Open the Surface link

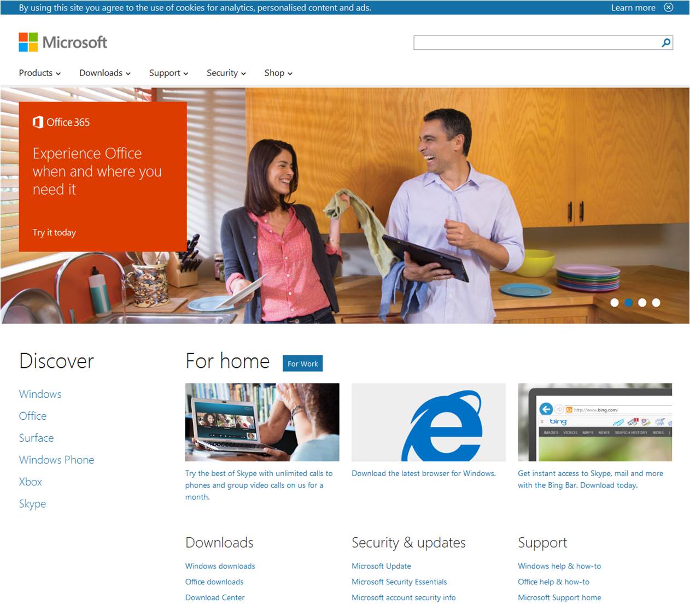(36, 438)
